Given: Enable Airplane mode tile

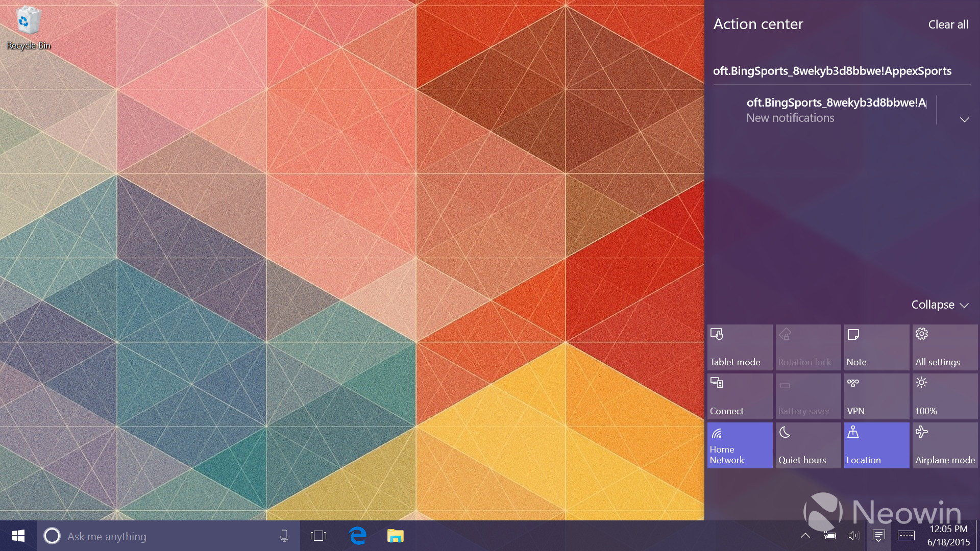Looking at the screenshot, I should coord(945,445).
